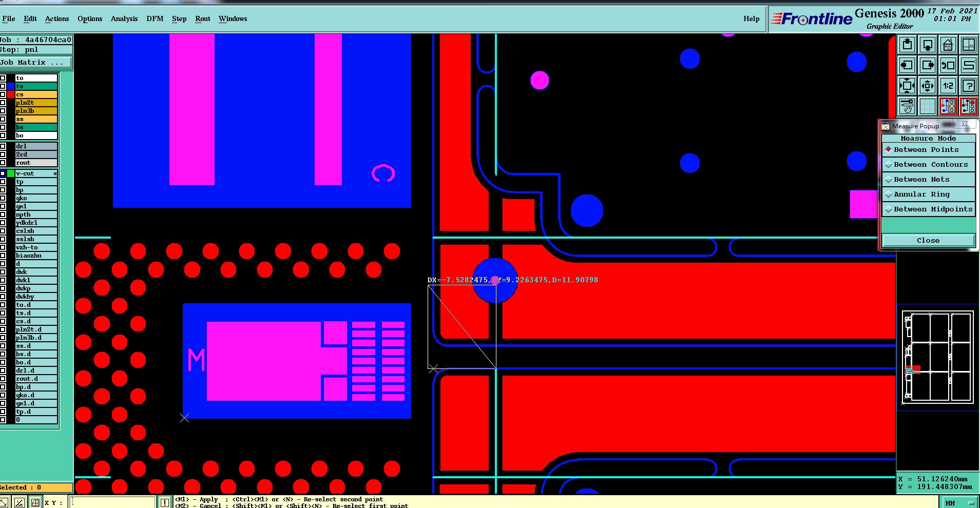Select Between Points measure mode
The width and height of the screenshot is (980, 508).
pos(928,150)
